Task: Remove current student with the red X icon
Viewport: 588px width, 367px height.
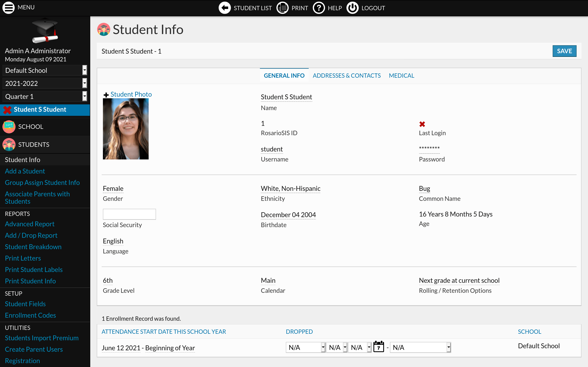Action: (x=7, y=110)
